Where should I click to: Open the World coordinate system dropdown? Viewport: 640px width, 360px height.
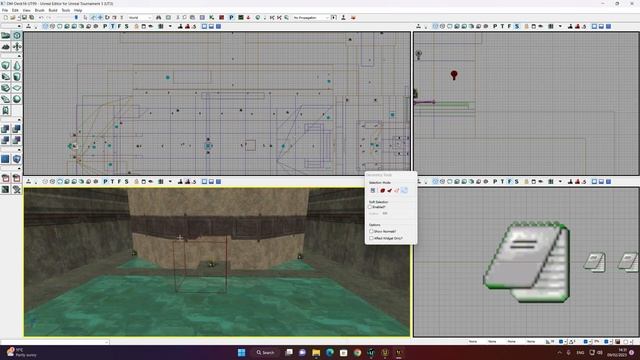[139, 18]
